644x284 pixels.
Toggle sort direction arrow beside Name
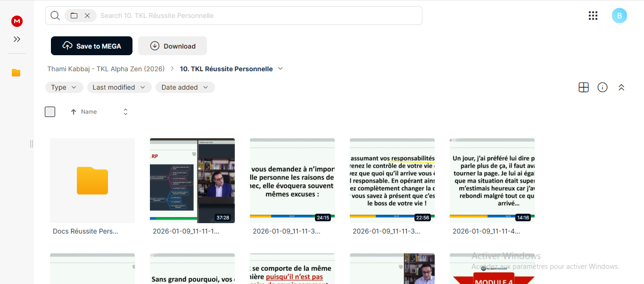74,112
